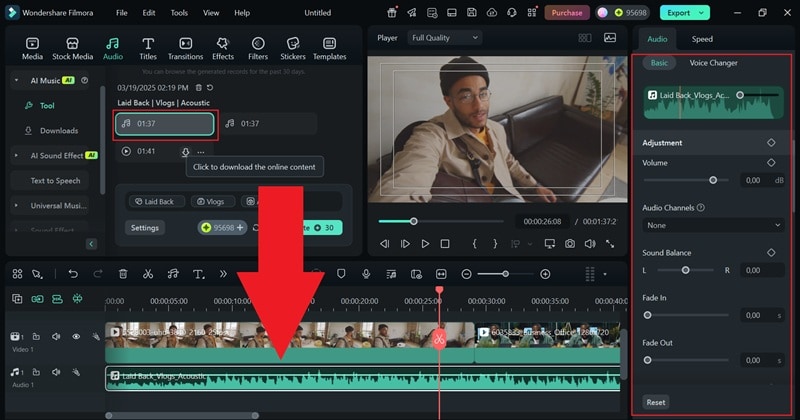This screenshot has height=420, width=800.
Task: Click the Vlogs tag
Action: tap(211, 202)
